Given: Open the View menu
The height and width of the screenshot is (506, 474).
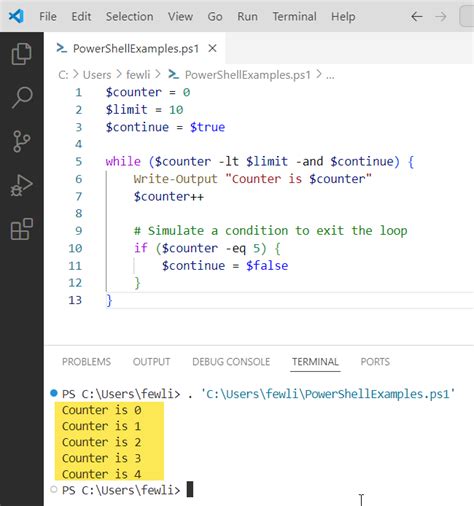Looking at the screenshot, I should click(180, 16).
